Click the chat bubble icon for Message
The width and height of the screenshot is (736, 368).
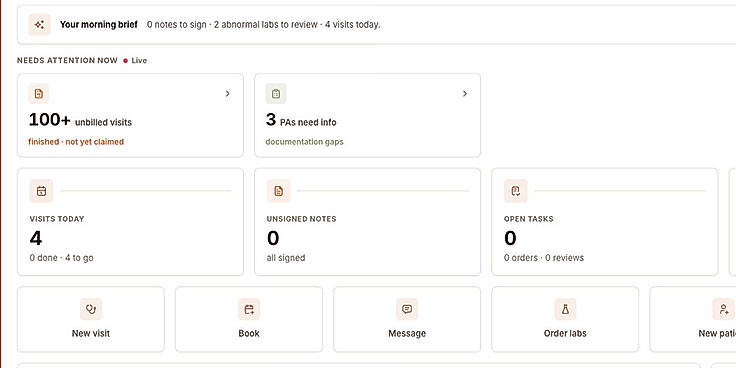click(407, 309)
